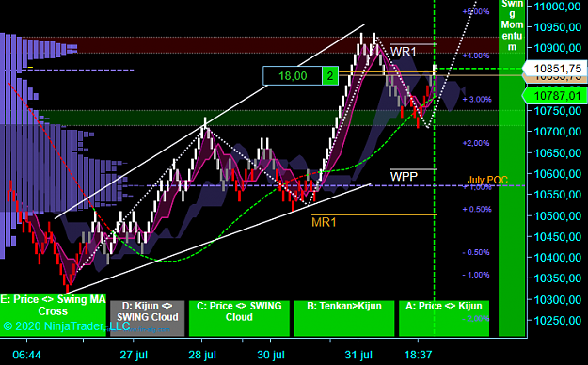
Task: Click the 10550,00 price axis label
Action: (558, 195)
